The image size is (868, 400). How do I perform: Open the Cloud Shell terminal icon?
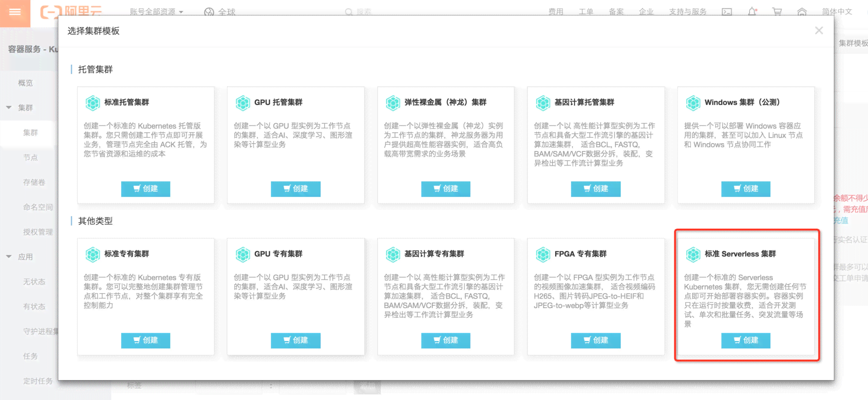pyautogui.click(x=727, y=12)
